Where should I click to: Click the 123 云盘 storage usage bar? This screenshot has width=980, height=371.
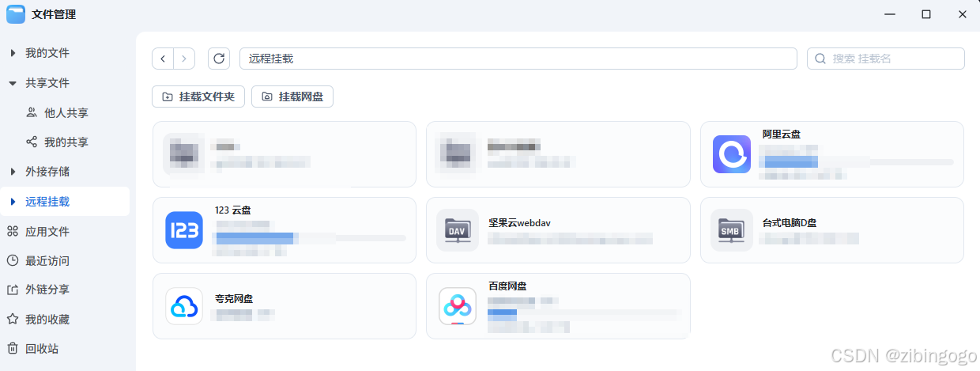[x=311, y=237]
